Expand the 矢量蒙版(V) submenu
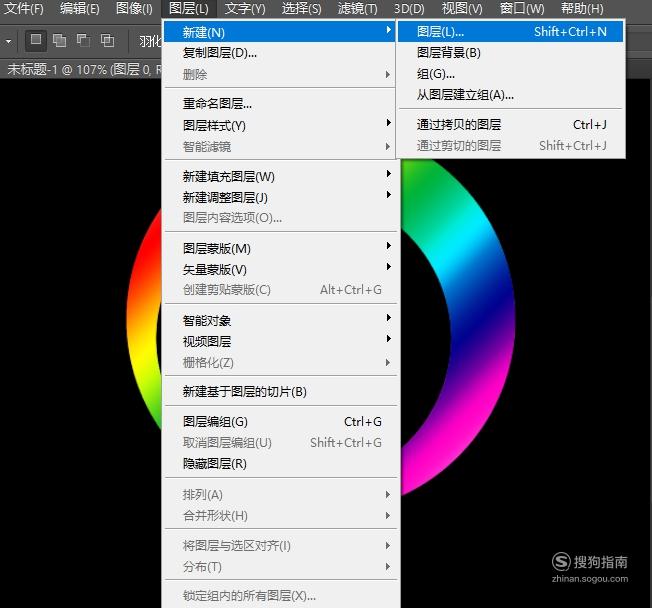The height and width of the screenshot is (608, 652). click(279, 269)
